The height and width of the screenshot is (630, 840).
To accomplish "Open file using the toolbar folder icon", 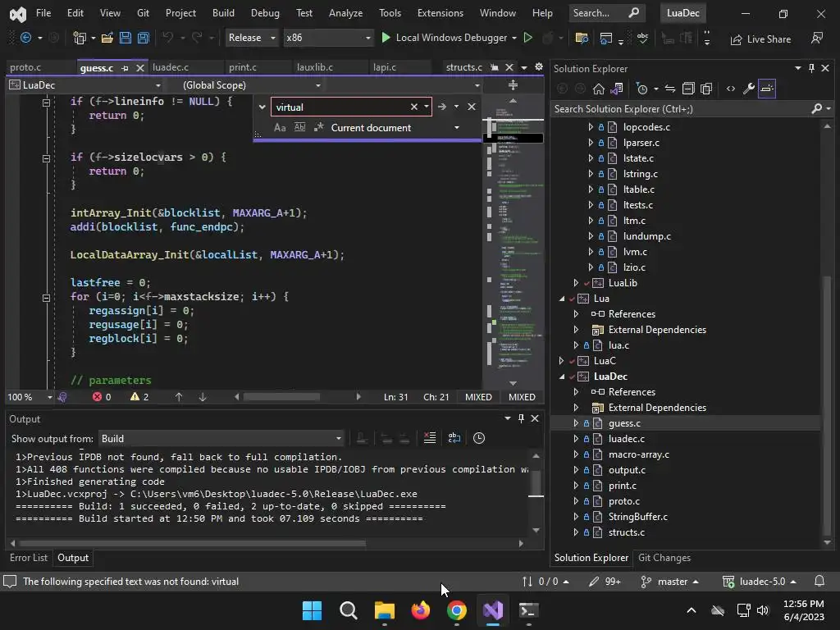I will click(x=107, y=38).
